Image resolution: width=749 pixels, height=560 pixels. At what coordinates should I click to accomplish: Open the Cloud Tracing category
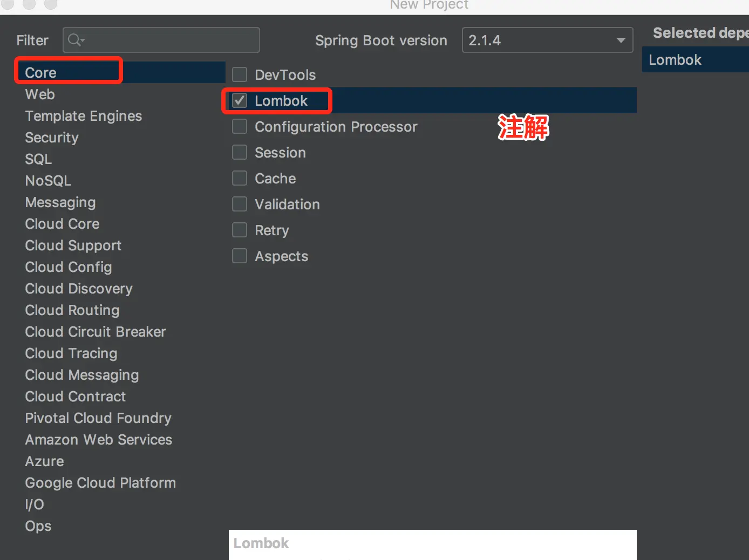pyautogui.click(x=71, y=353)
